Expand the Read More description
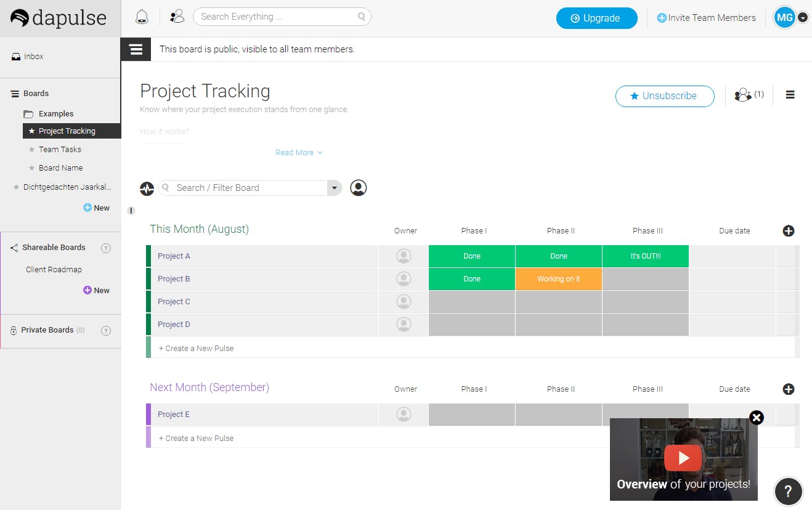 [299, 153]
